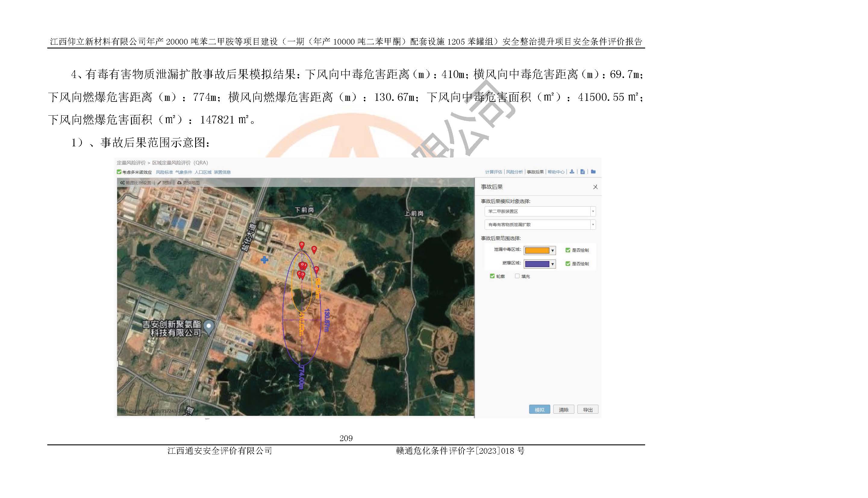Click the 吉安创新聚氨酯 location pin

pos(209,326)
